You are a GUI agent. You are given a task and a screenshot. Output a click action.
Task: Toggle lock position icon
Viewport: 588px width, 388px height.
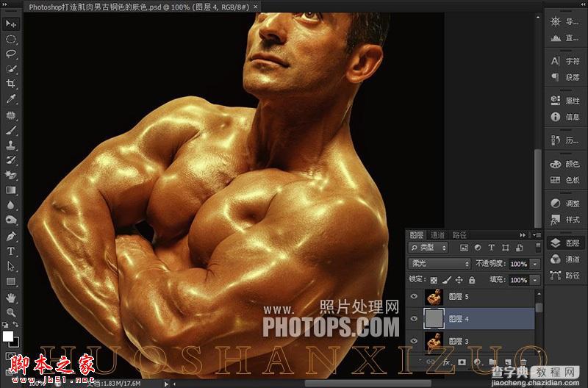tap(459, 280)
